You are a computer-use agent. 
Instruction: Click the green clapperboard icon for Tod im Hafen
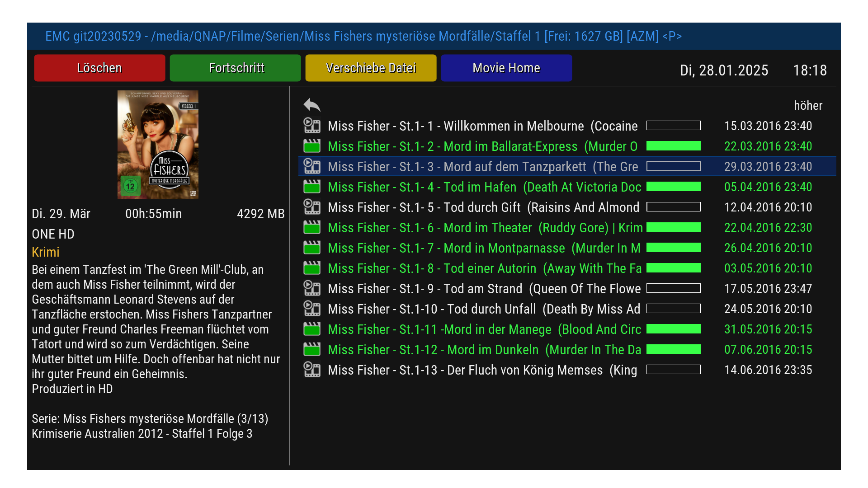click(311, 187)
